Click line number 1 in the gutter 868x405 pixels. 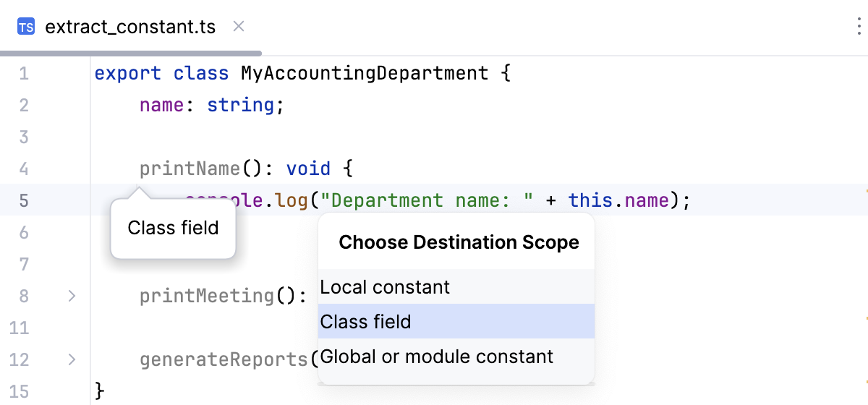click(x=24, y=73)
